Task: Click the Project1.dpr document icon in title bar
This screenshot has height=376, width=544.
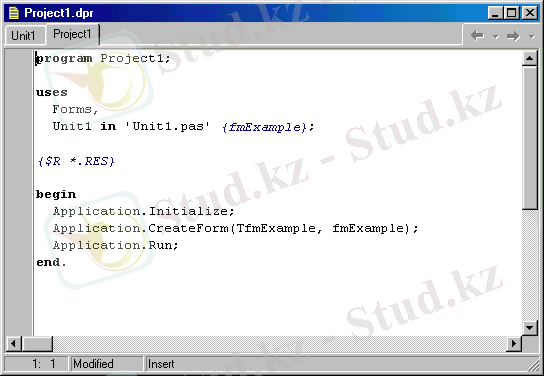Action: [14, 13]
